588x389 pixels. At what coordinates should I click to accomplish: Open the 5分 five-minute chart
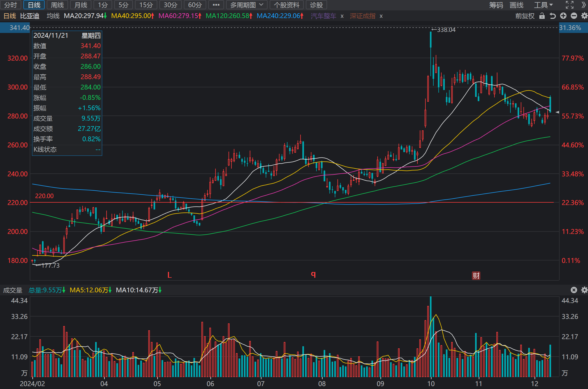(124, 5)
